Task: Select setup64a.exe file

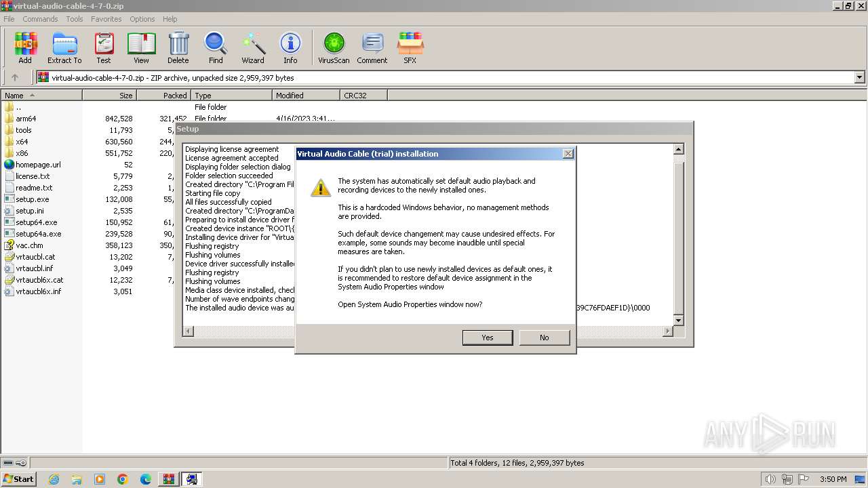Action: pos(39,234)
